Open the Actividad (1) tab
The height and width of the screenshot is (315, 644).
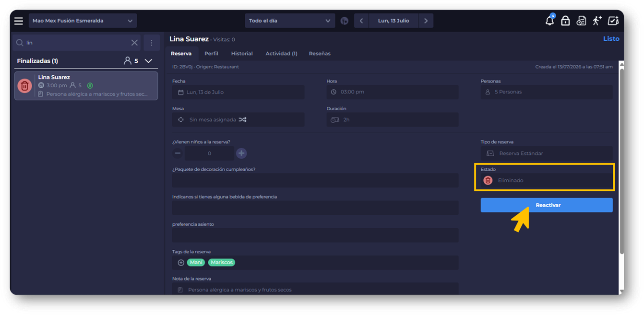(x=281, y=54)
